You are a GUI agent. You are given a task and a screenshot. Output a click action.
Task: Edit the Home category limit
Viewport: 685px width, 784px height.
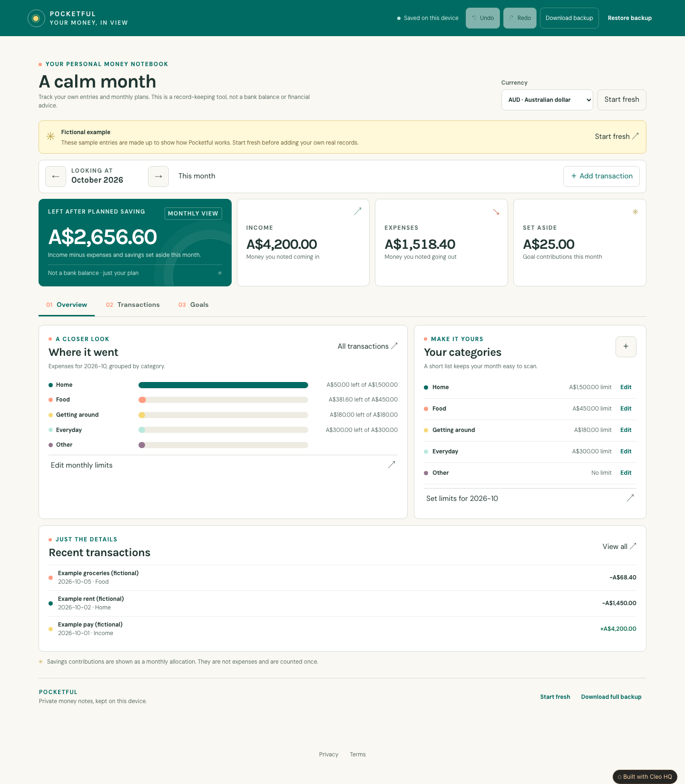click(626, 387)
